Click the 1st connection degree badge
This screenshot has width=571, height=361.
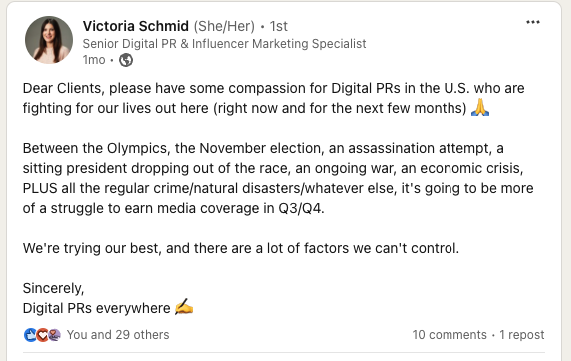pyautogui.click(x=279, y=26)
